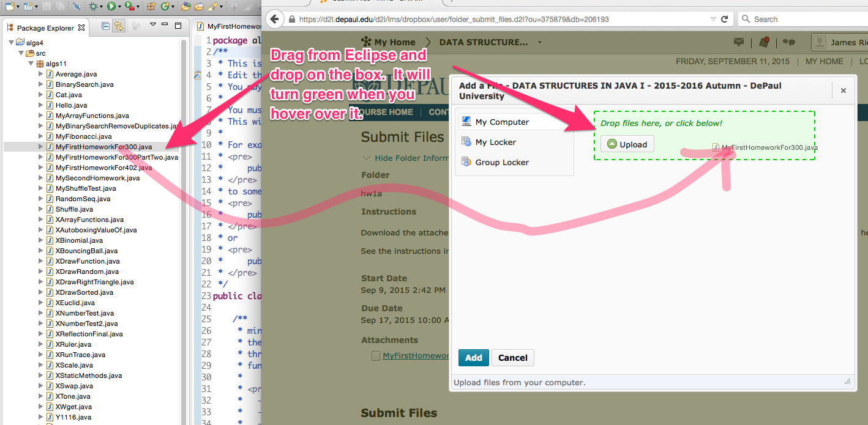Screen dimensions: 868x425
Task: Expand the MyFirstHomeworkFor300.java tree node
Action: point(41,147)
